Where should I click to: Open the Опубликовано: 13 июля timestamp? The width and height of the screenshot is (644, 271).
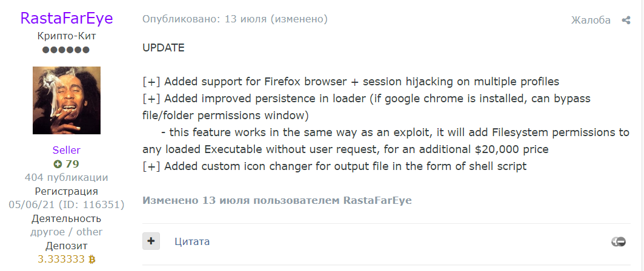204,19
